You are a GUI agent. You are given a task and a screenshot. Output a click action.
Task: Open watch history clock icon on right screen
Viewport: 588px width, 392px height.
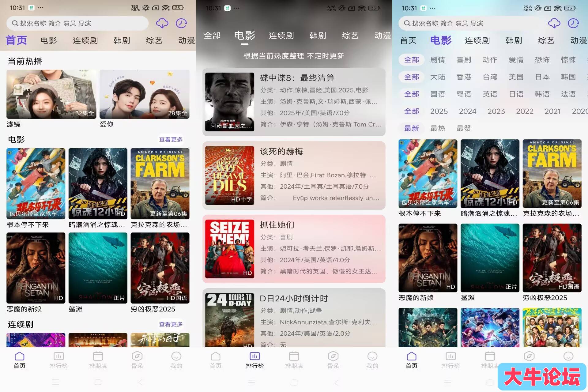coord(573,23)
